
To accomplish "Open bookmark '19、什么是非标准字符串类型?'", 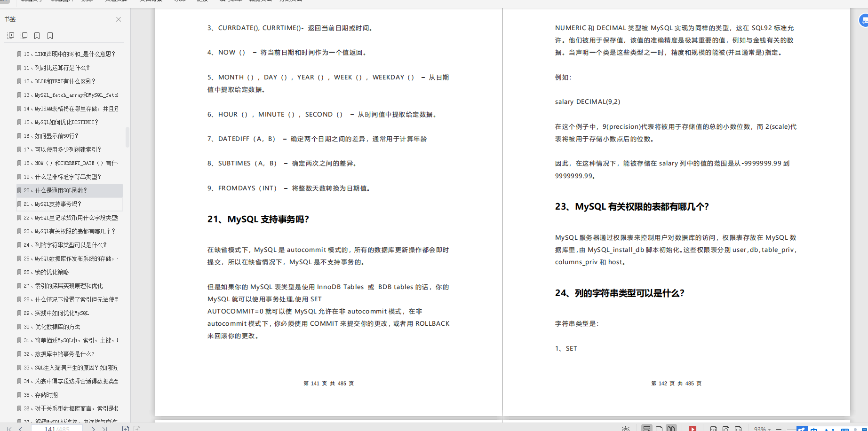I will [69, 177].
